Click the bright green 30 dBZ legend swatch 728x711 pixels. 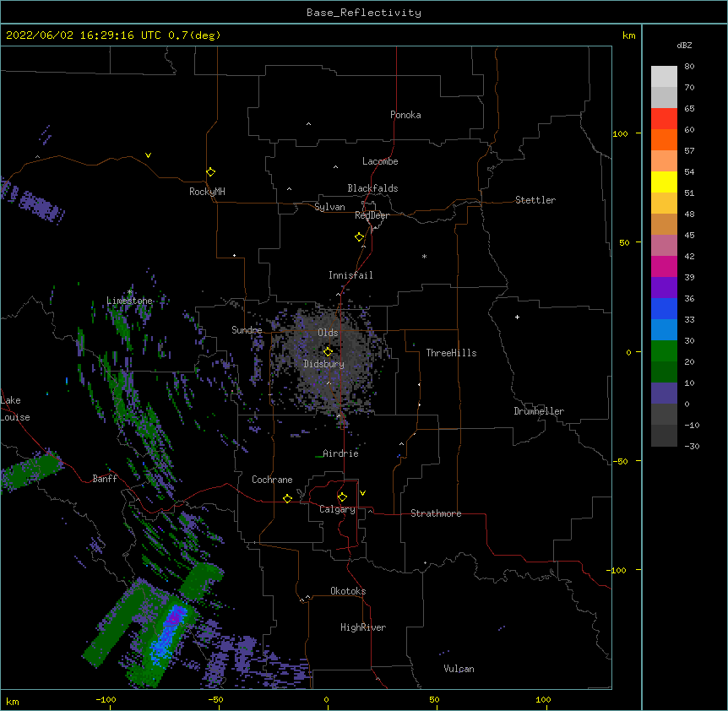point(664,351)
